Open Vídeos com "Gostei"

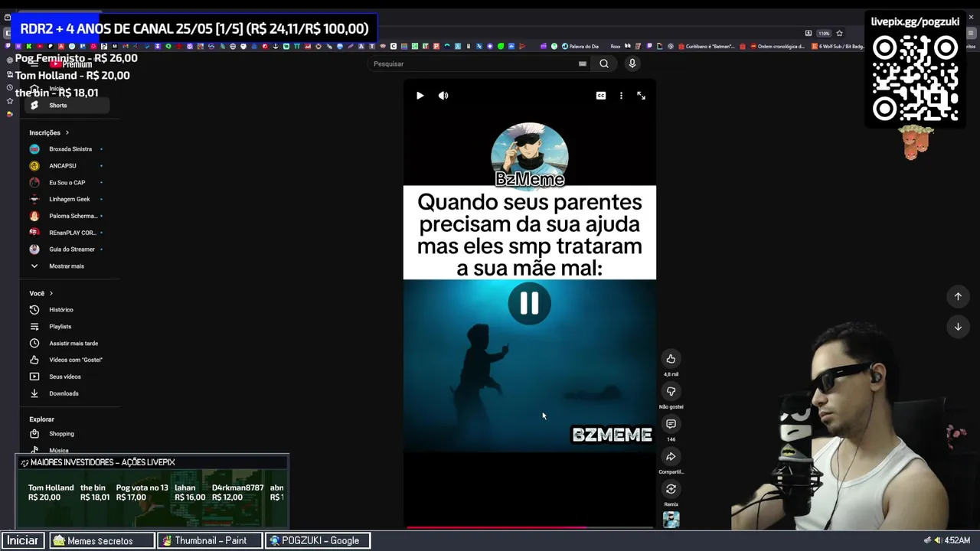(67, 360)
